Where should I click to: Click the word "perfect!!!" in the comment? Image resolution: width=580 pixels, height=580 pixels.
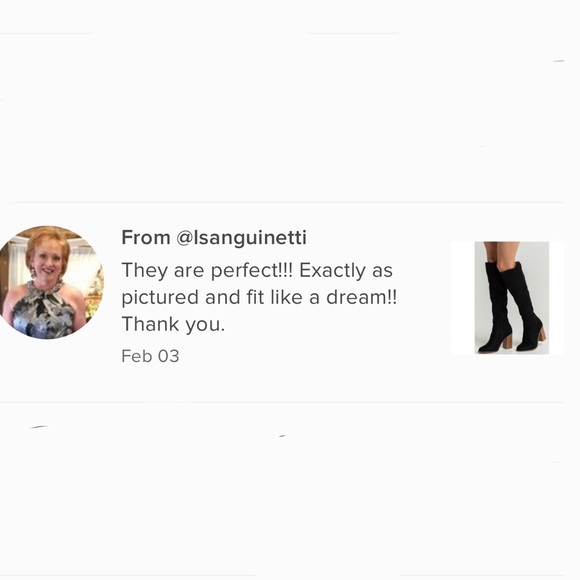(252, 270)
